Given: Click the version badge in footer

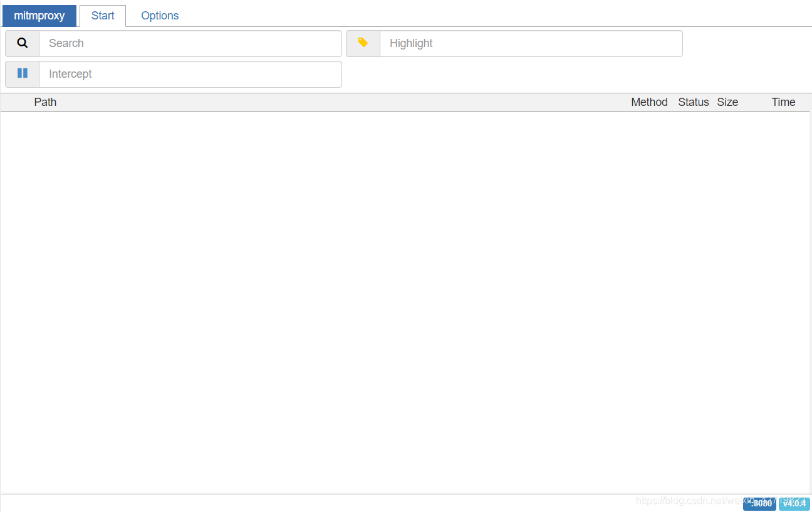Looking at the screenshot, I should coord(794,503).
